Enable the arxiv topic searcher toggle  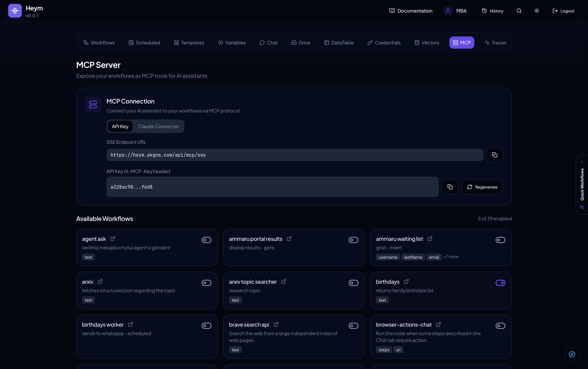353,283
